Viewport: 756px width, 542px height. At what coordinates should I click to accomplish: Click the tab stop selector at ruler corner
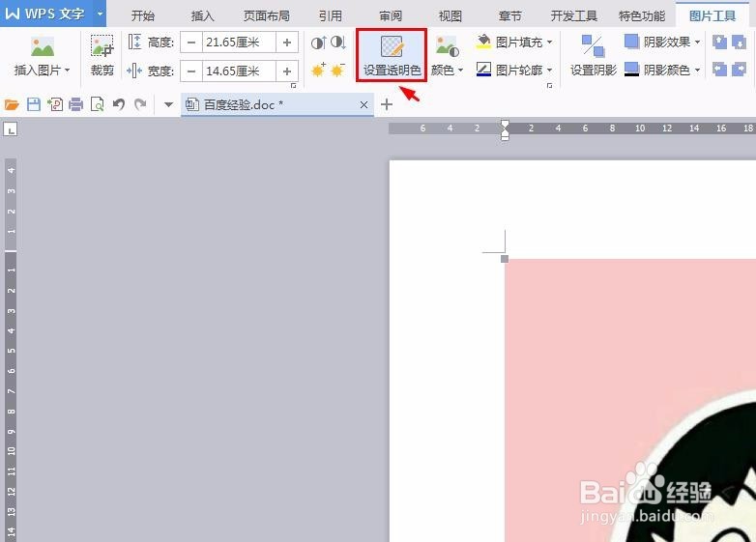11,129
